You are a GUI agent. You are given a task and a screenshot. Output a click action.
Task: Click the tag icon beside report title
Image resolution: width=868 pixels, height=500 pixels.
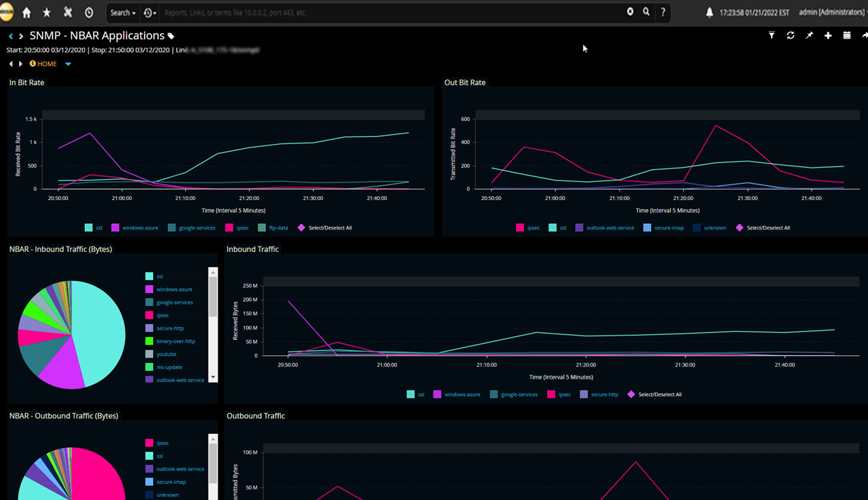tap(171, 36)
